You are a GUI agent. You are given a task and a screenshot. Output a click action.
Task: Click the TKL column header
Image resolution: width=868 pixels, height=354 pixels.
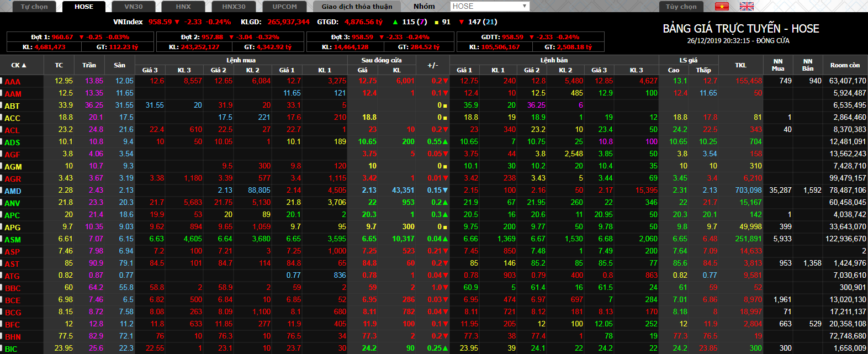(x=740, y=65)
